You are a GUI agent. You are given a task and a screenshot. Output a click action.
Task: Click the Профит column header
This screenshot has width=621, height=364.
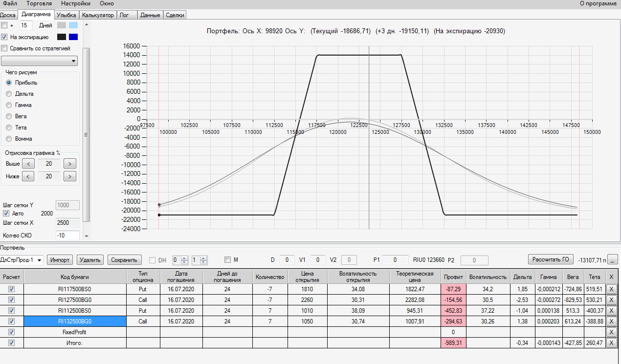click(453, 277)
